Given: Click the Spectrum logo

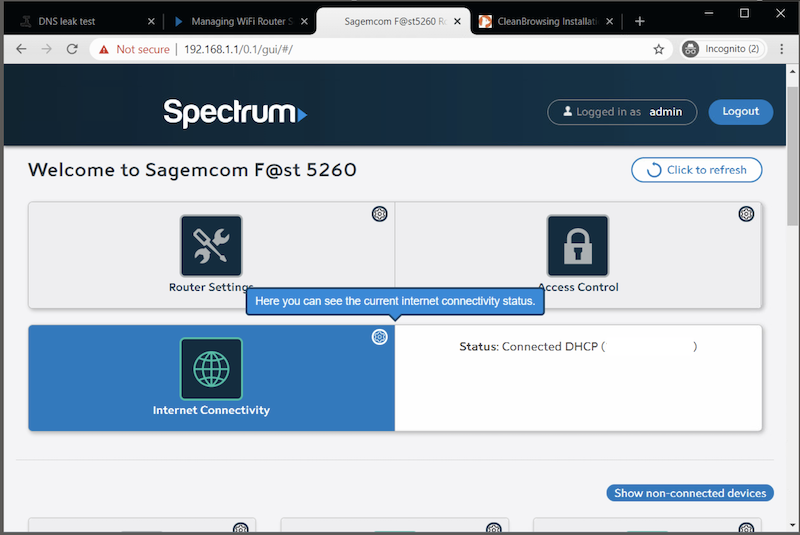Looking at the screenshot, I should point(235,113).
